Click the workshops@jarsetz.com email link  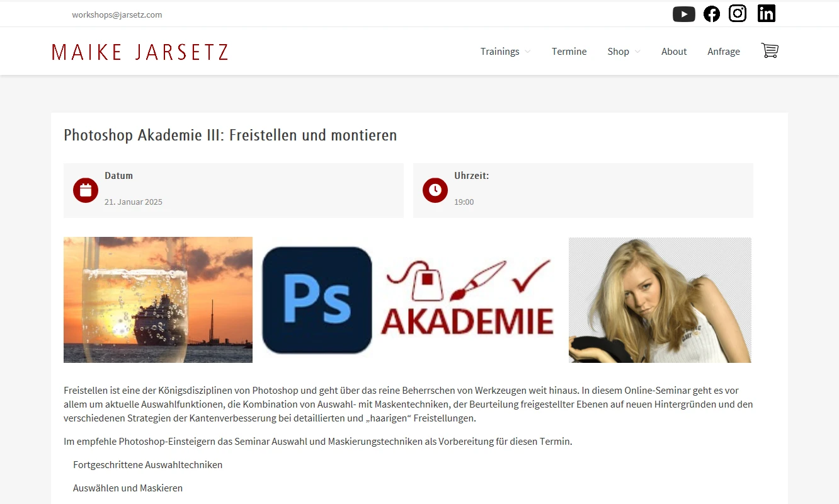[x=117, y=14]
